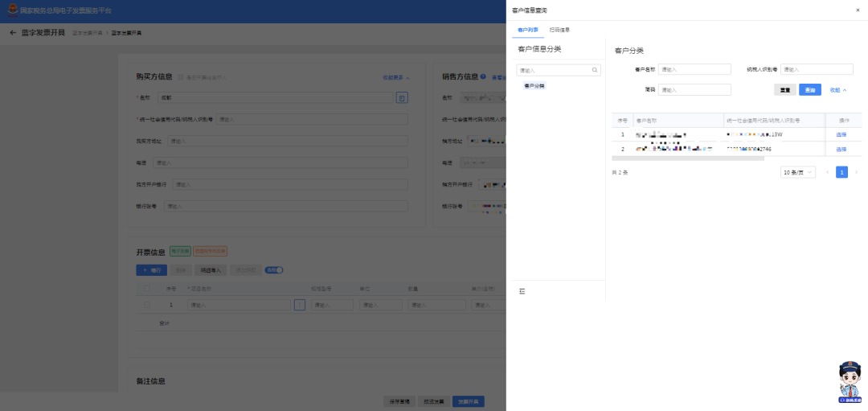Click the search magnifier in category filter
868x411 pixels.
(x=595, y=70)
